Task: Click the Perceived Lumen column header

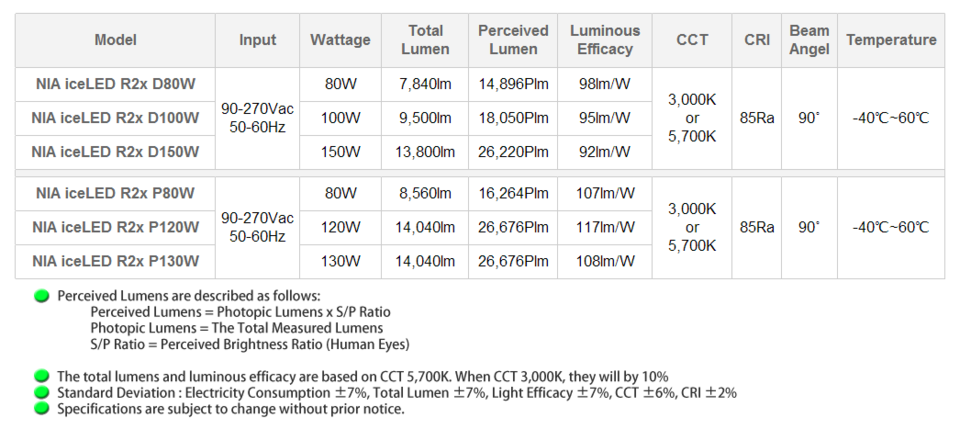Action: point(513,40)
